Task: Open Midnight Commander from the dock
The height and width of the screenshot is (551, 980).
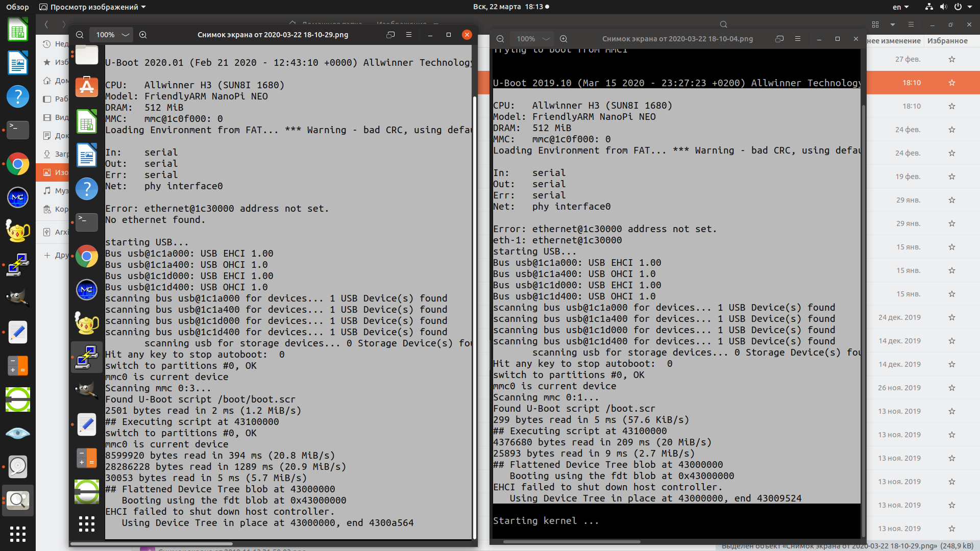Action: (x=18, y=197)
